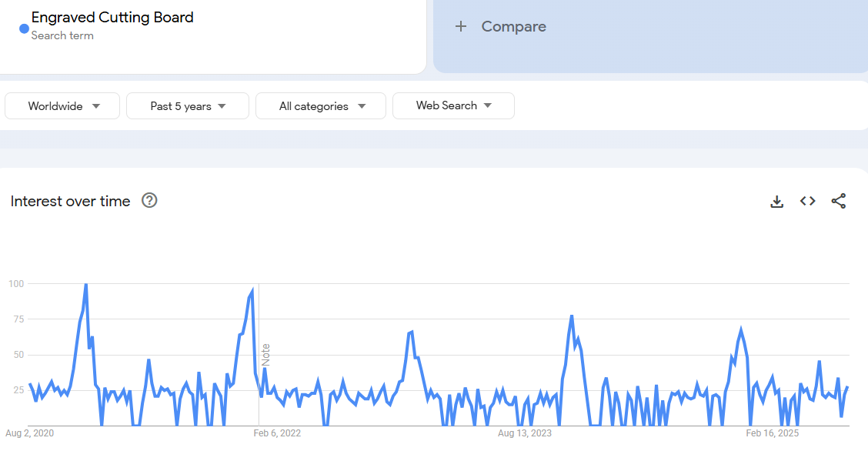This screenshot has width=868, height=451.
Task: Click the Aug 2, 2020 axis label
Action: (x=30, y=433)
